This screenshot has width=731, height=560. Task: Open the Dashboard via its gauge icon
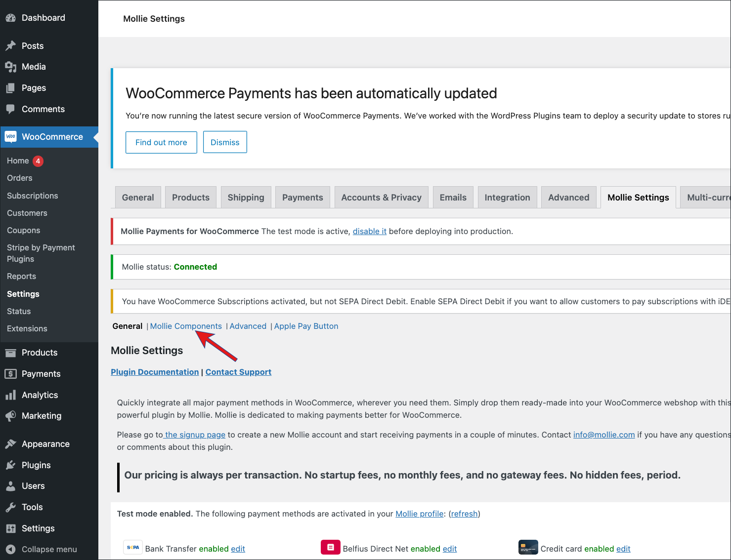[10, 17]
